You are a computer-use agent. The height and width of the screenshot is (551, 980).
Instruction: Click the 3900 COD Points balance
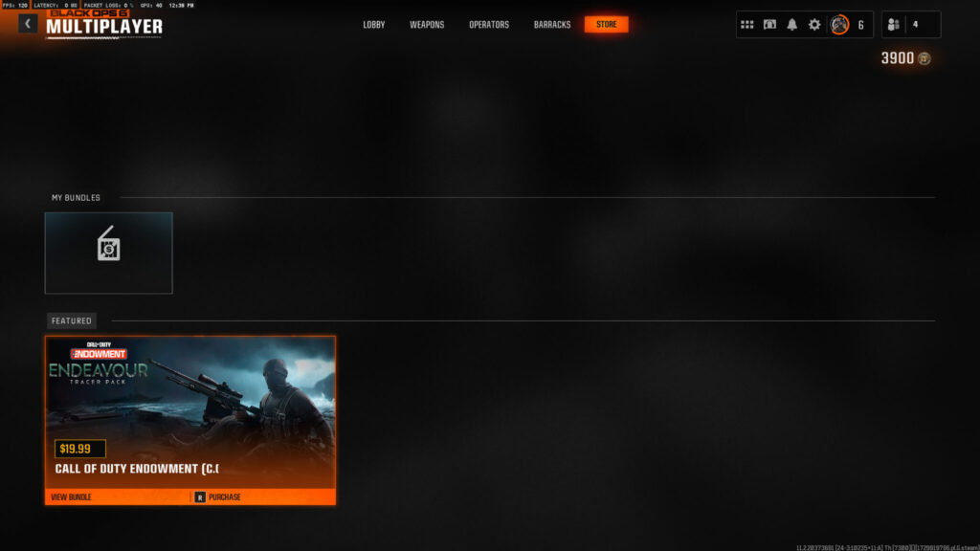pos(897,59)
